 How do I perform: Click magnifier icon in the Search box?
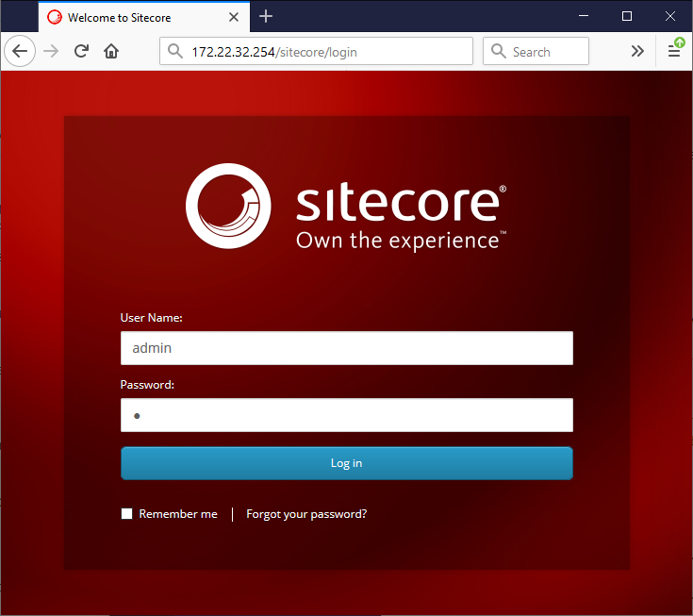pyautogui.click(x=499, y=52)
